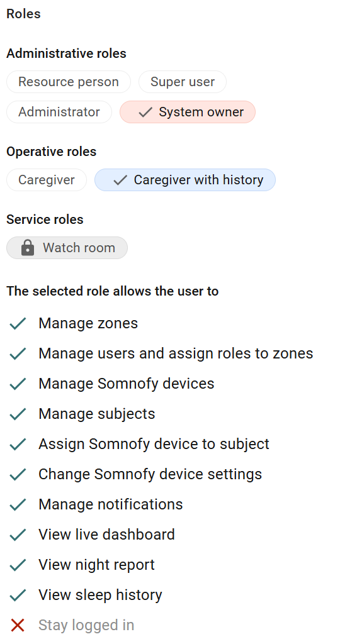Click the checkmark next to View live dashboard
The height and width of the screenshot is (644, 340).
18,535
